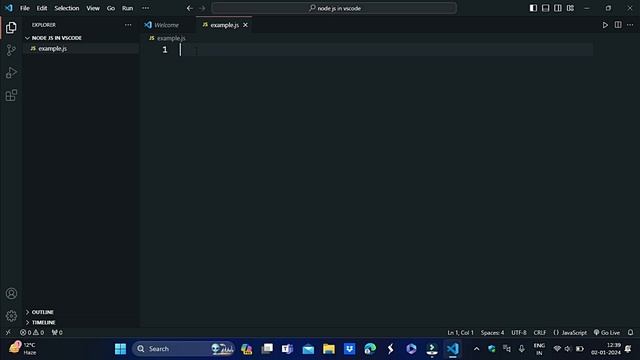640x360 pixels.
Task: Open the Edit menu
Action: 42,8
